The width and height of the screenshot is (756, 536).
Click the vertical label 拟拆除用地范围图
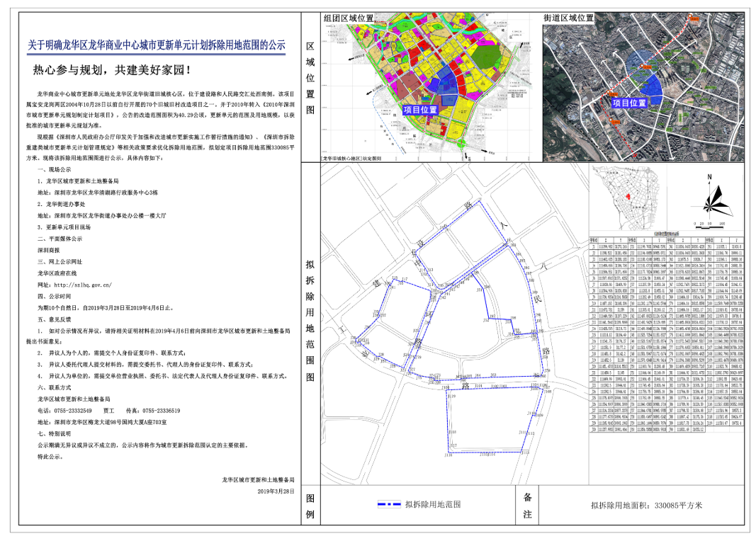(310, 321)
